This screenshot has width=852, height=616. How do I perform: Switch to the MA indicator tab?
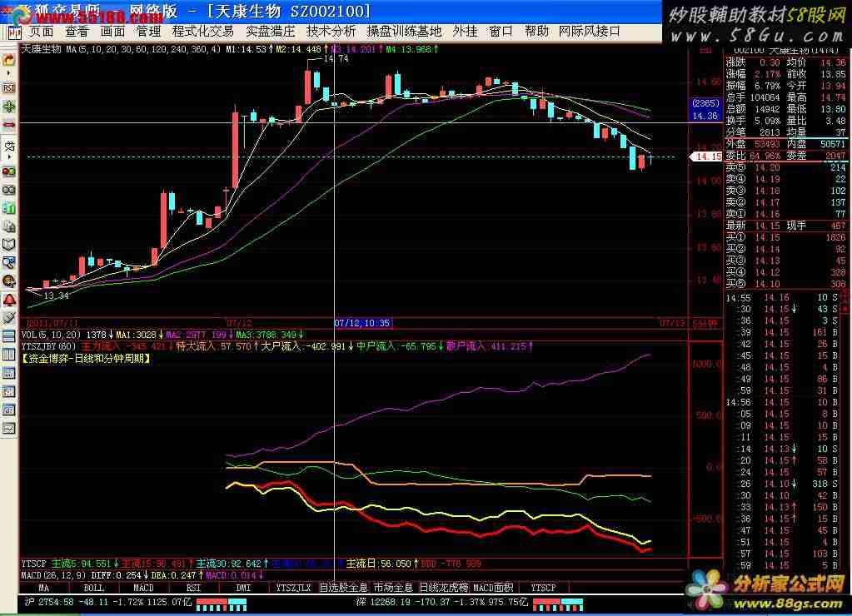[x=44, y=588]
